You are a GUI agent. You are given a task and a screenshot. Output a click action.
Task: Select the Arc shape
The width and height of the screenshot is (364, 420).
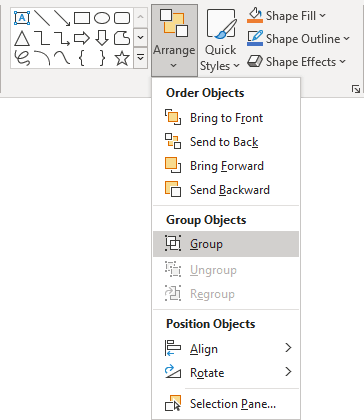point(42,58)
